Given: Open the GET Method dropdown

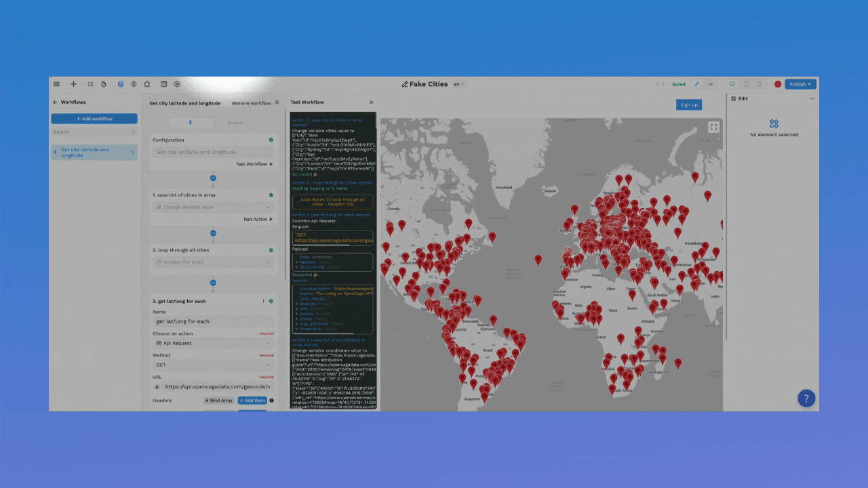Looking at the screenshot, I should point(214,365).
